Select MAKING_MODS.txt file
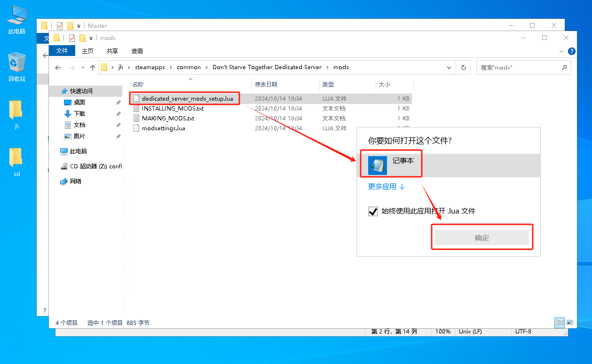Screen dimensions: 592x364 [x=168, y=119]
